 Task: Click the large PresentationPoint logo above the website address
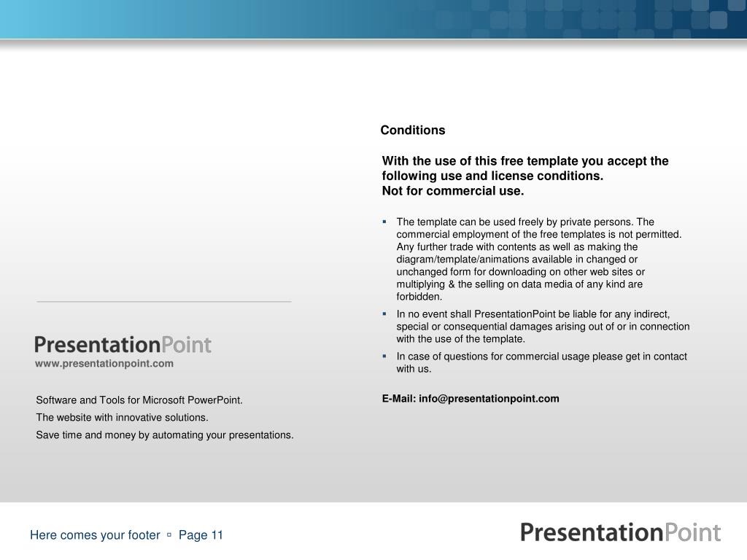(123, 345)
